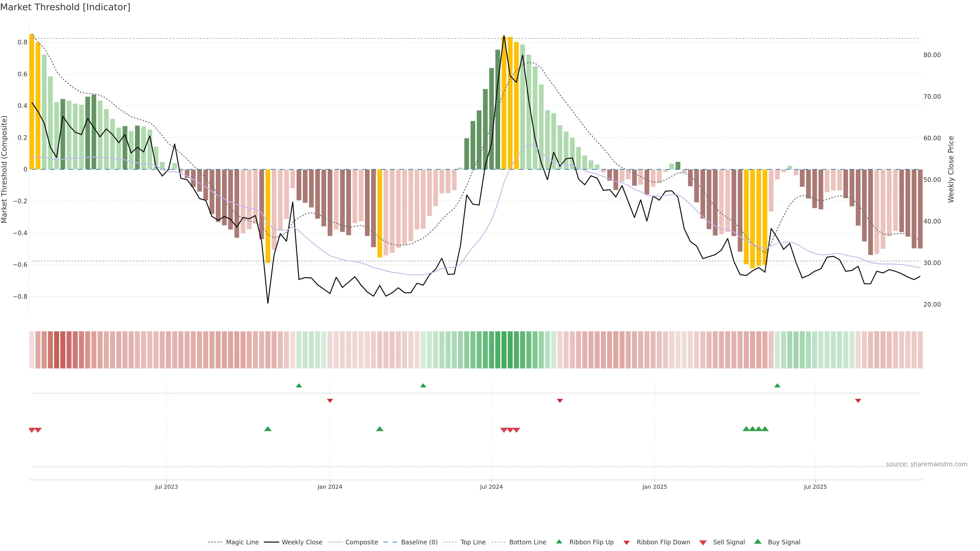Click the source: sharemaestro.com text
The height and width of the screenshot is (551, 980).
pyautogui.click(x=926, y=464)
